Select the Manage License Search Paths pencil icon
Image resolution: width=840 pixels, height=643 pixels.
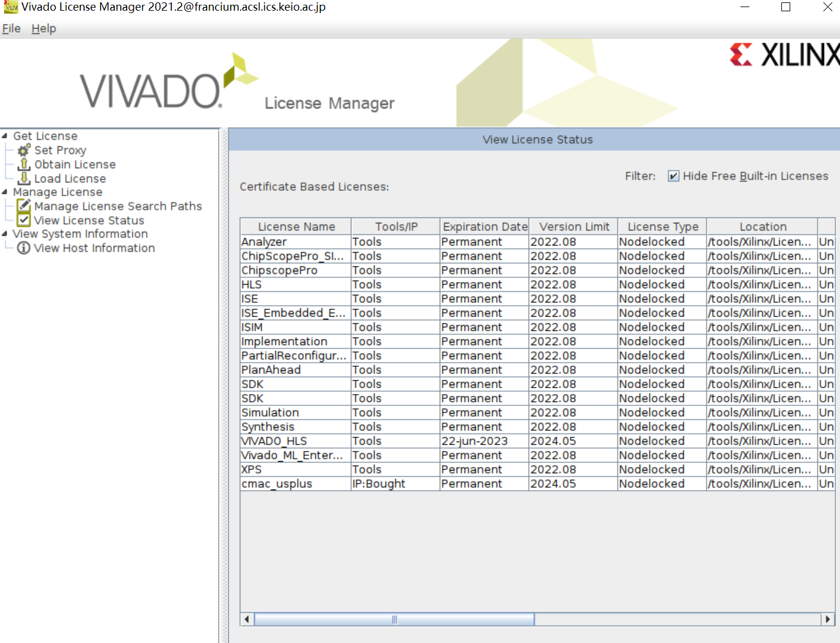[x=24, y=205]
